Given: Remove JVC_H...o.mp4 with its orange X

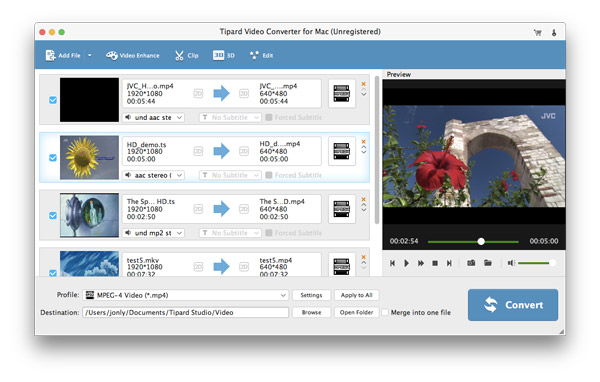Looking at the screenshot, I should coord(364,84).
